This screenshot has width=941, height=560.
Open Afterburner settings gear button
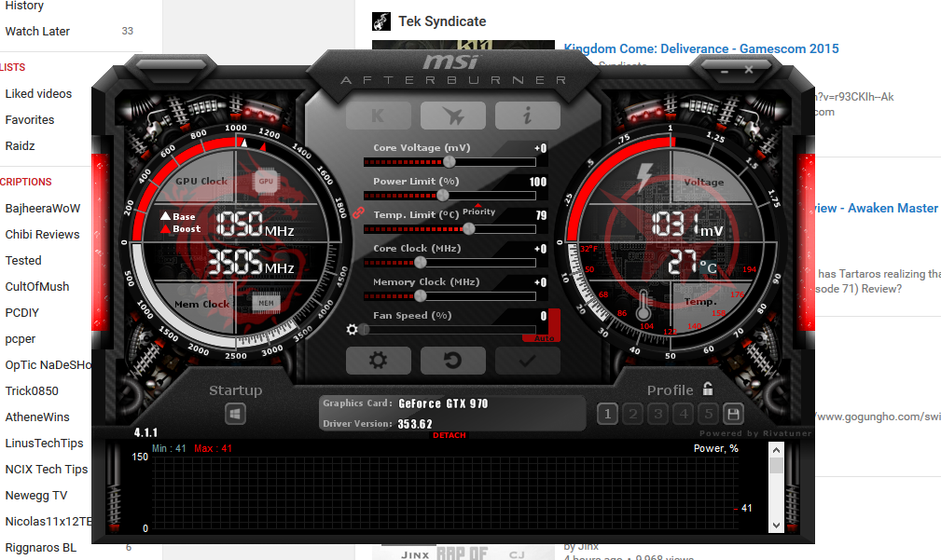(x=378, y=361)
